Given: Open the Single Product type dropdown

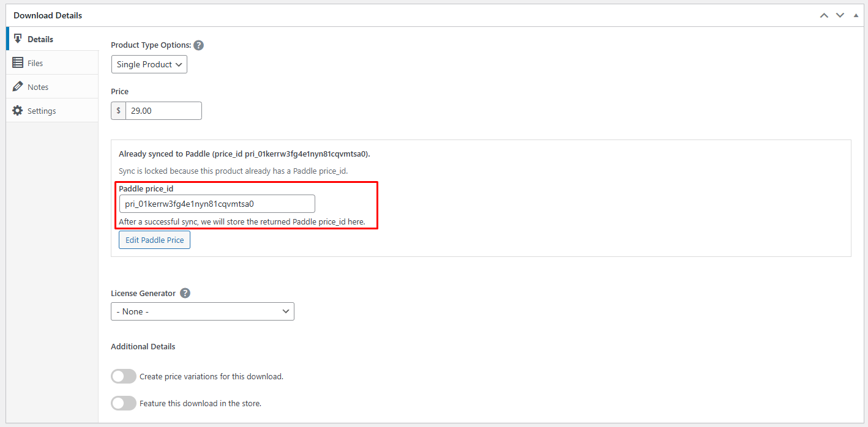Looking at the screenshot, I should (x=149, y=64).
